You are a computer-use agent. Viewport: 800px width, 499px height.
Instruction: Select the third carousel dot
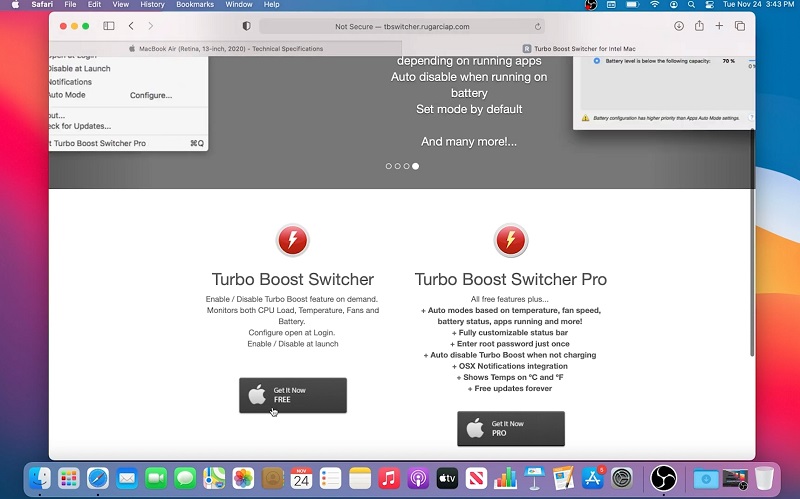point(406,166)
